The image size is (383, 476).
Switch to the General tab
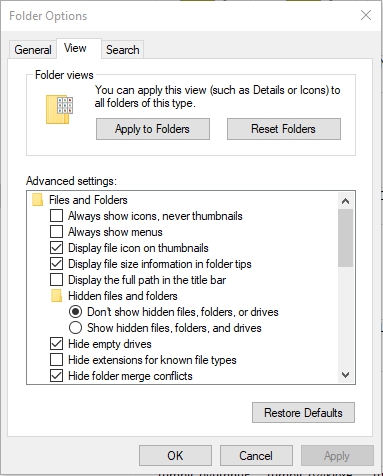click(x=33, y=50)
